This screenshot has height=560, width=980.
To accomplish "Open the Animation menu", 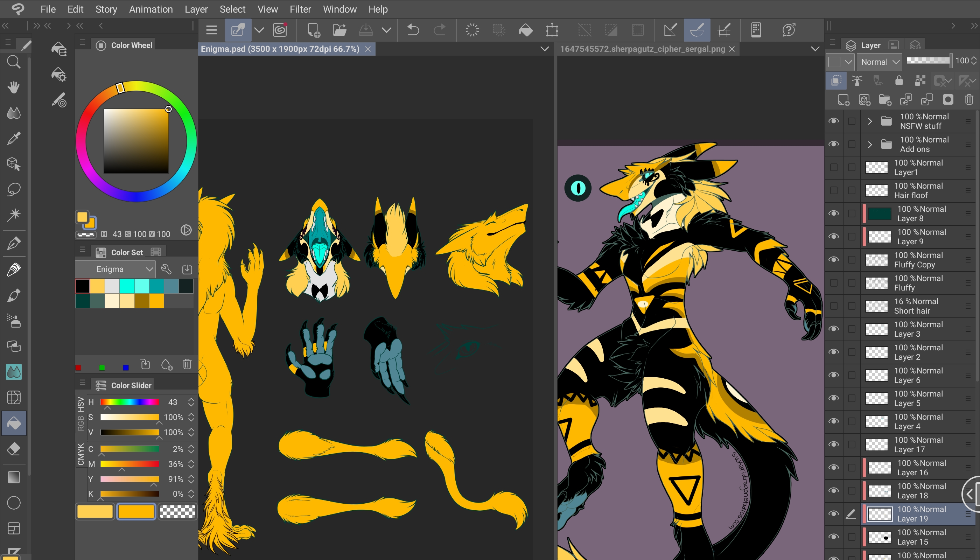I will point(151,9).
